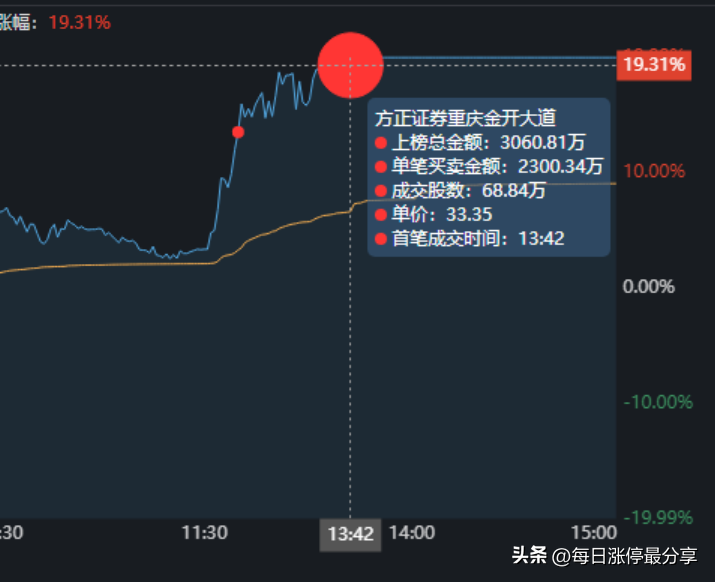Click the -19.99% axis label

(658, 518)
